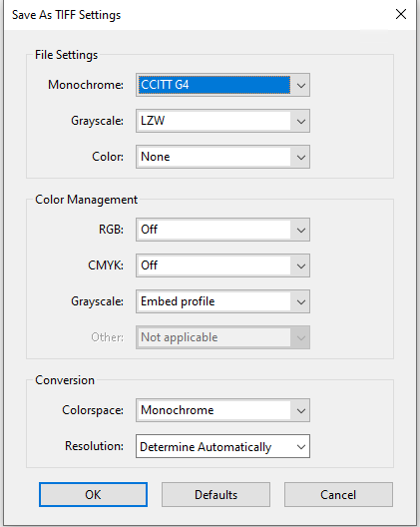This screenshot has width=420, height=527.
Task: Select the highlighted CCITT G4 text field
Action: [214, 85]
